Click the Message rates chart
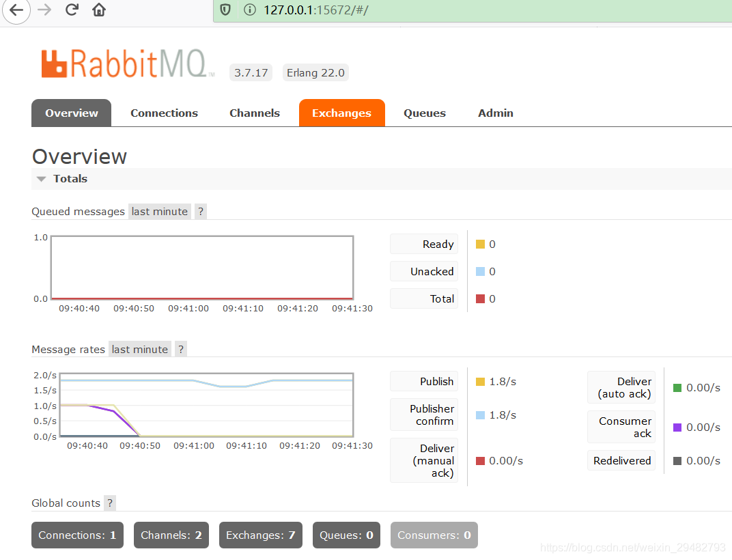Image resolution: width=732 pixels, height=560 pixels. tap(206, 405)
